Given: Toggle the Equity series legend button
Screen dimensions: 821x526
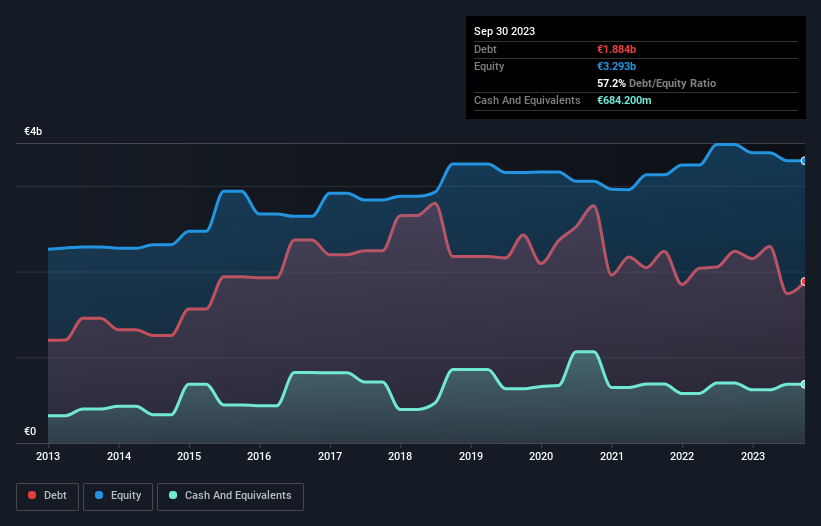Looking at the screenshot, I should (x=118, y=496).
